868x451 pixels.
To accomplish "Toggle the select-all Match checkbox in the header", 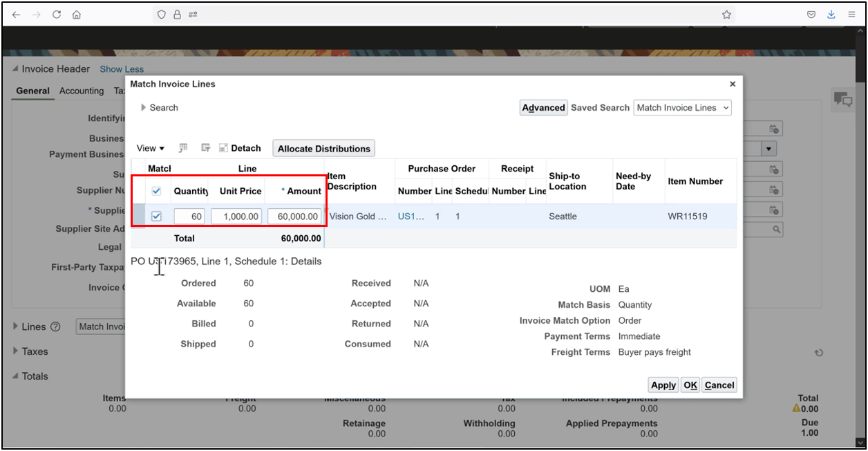I will (155, 191).
